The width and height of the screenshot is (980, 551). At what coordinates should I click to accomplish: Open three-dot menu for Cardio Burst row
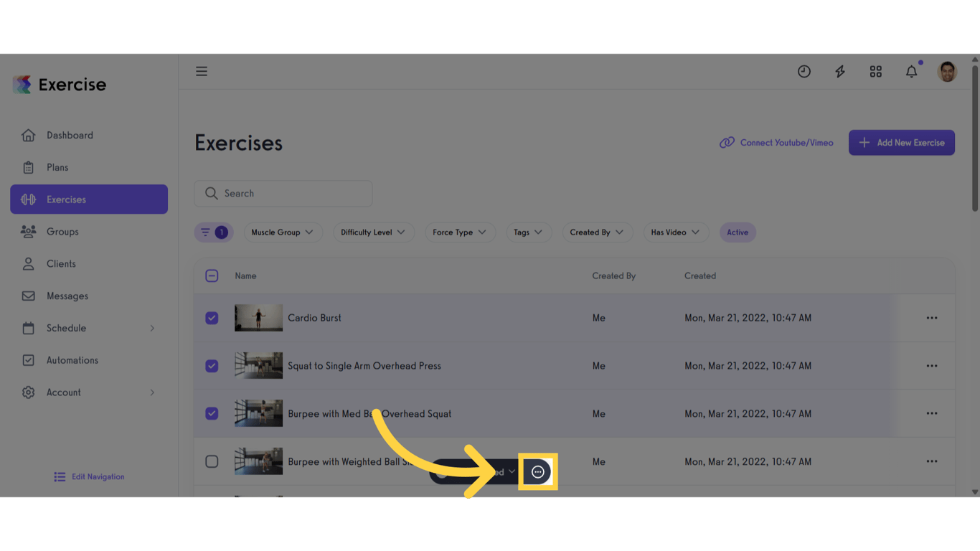coord(932,318)
